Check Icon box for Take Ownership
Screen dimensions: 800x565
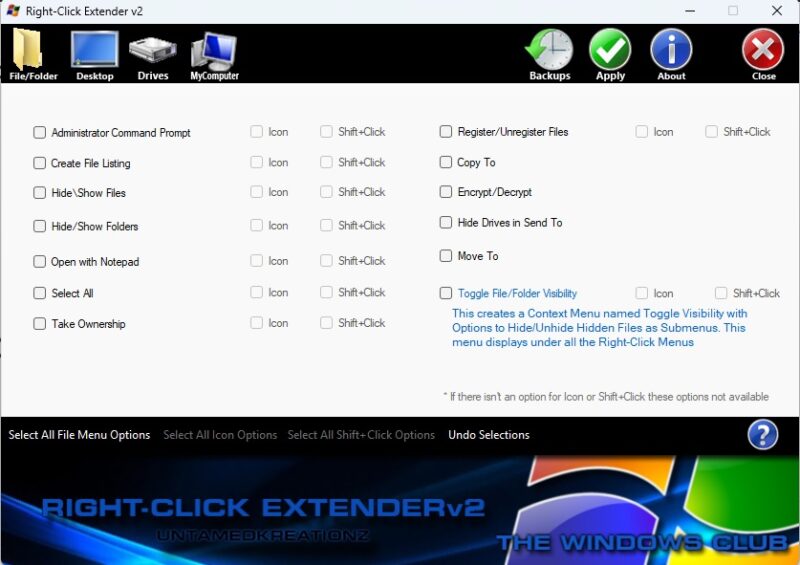pyautogui.click(x=256, y=323)
